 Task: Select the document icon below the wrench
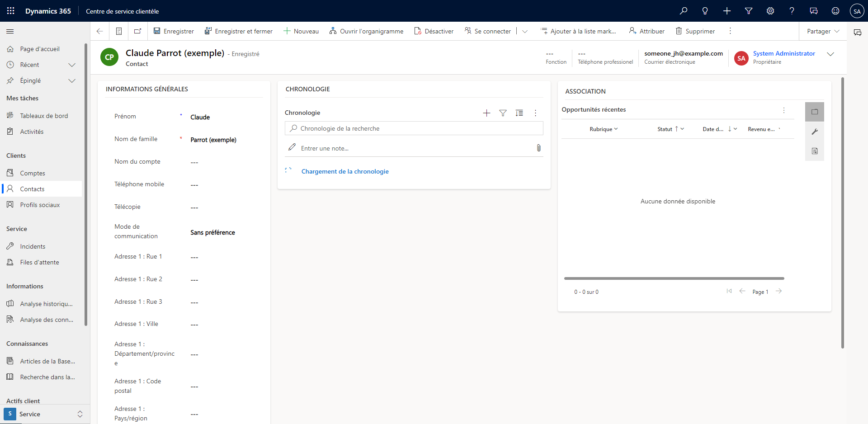815,151
